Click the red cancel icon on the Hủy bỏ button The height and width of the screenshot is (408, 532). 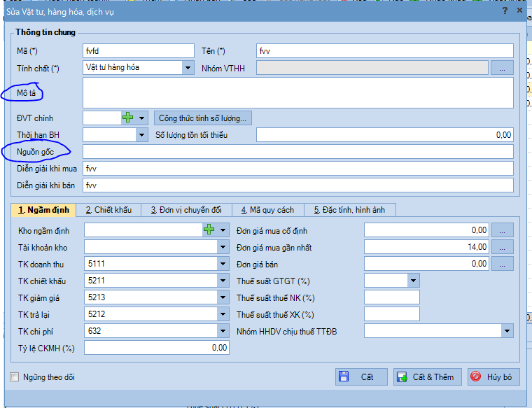[476, 376]
